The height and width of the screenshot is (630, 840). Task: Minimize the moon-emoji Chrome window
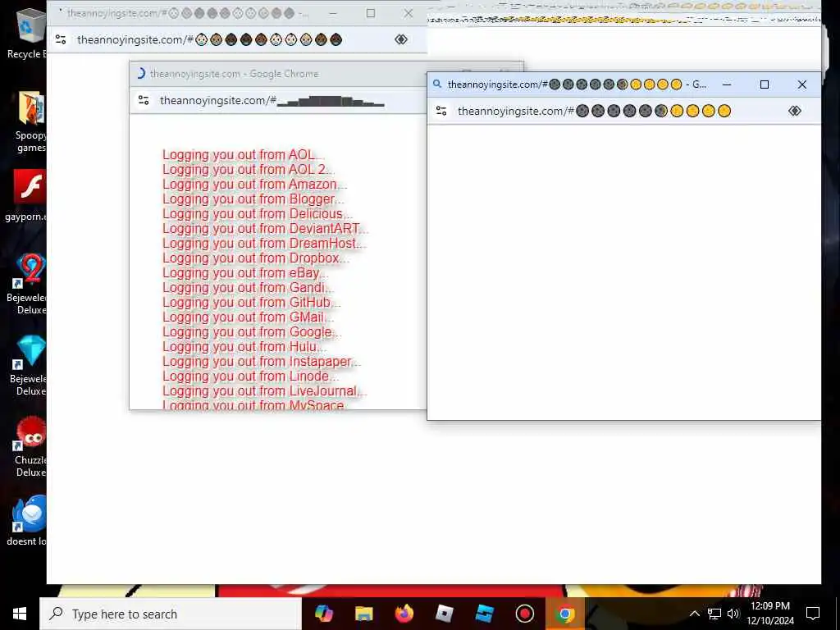pos(727,84)
